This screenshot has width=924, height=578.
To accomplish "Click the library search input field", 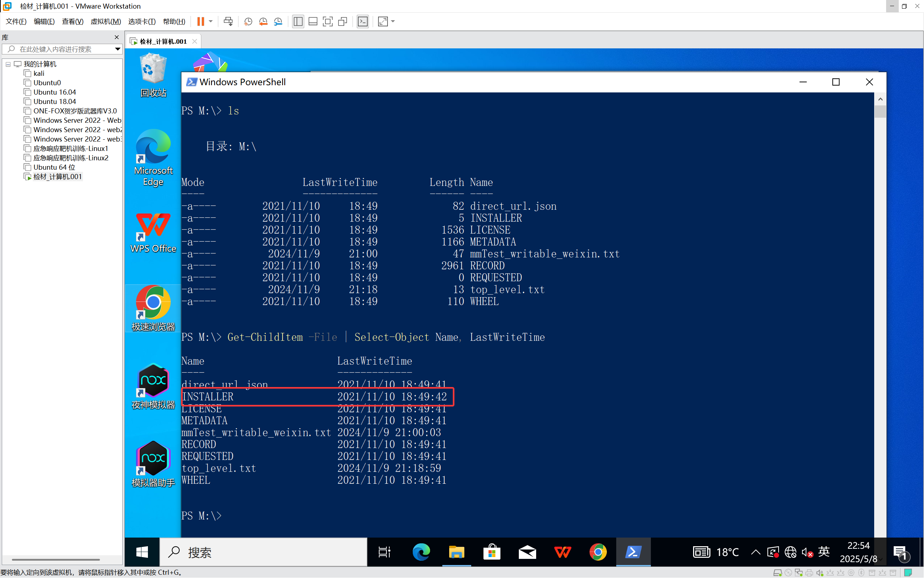I will point(61,49).
